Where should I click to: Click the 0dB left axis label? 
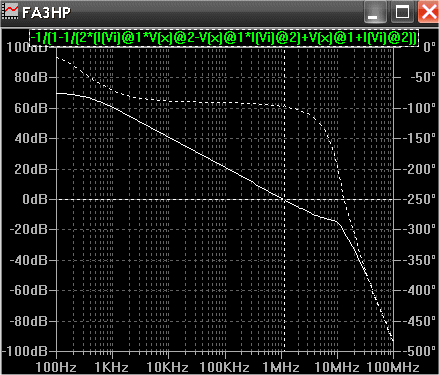click(x=35, y=199)
